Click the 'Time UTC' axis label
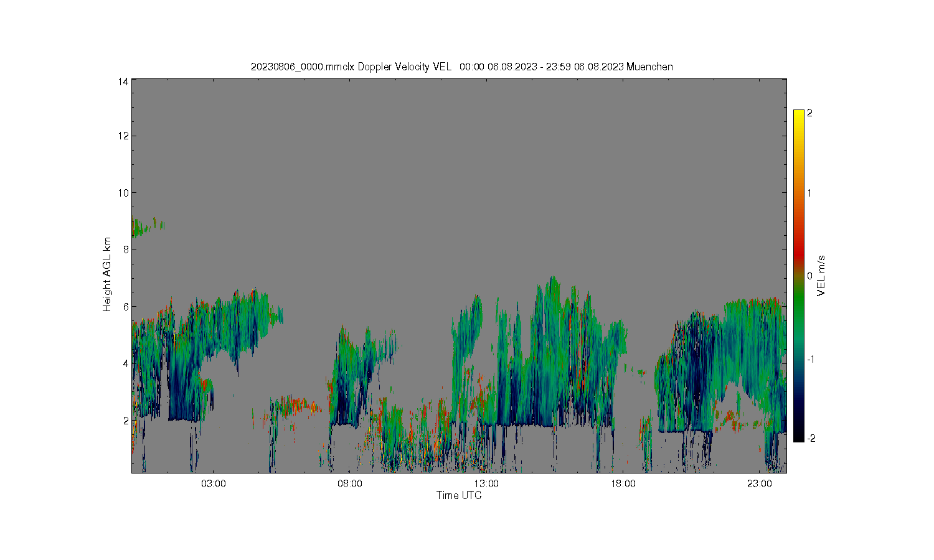 [459, 495]
